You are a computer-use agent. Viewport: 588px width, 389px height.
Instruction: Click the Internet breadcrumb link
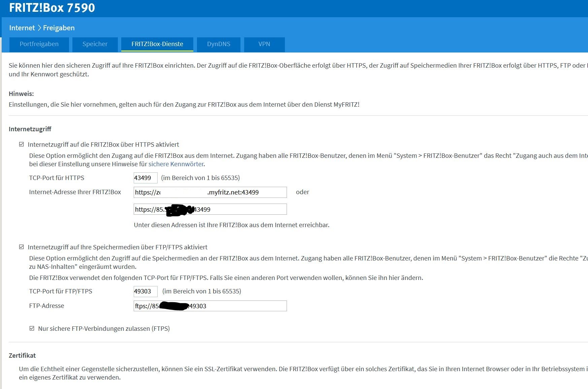tap(22, 28)
